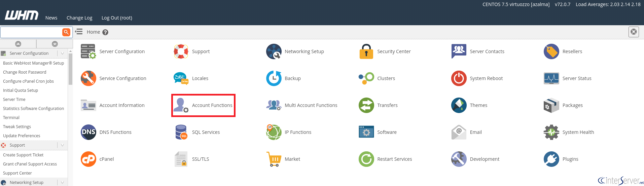644x186 pixels.
Task: Open the Locales icon
Action: pyautogui.click(x=181, y=78)
